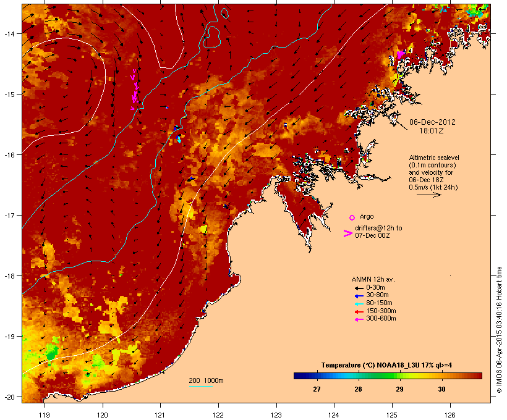
Task: Click the time text 18:01Z
Action: [432, 131]
